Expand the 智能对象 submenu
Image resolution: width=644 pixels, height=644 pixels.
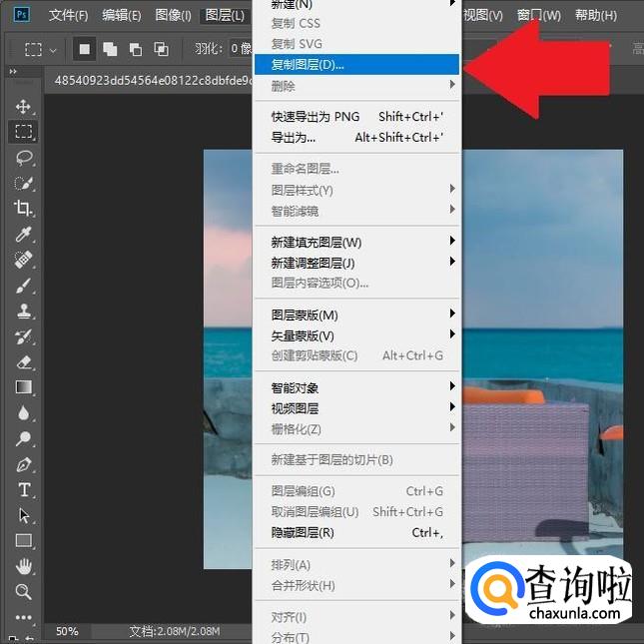(x=356, y=387)
